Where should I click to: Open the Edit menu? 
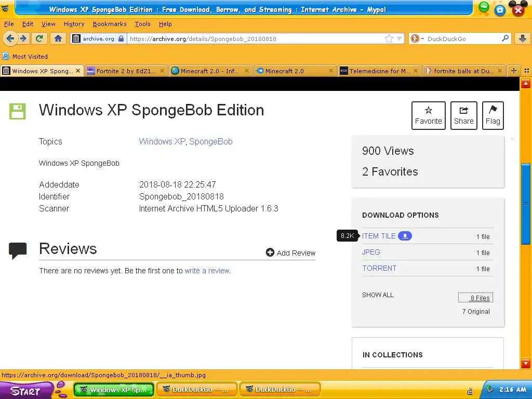pos(28,24)
